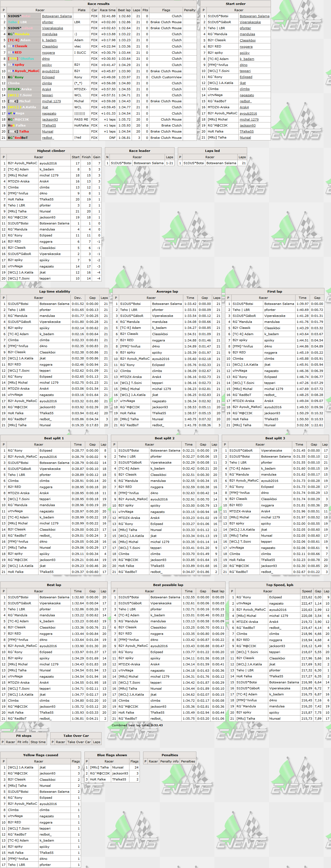The height and width of the screenshot is (868, 331).
Task: Click the 'Best split 1' table title
Action: click(54, 438)
